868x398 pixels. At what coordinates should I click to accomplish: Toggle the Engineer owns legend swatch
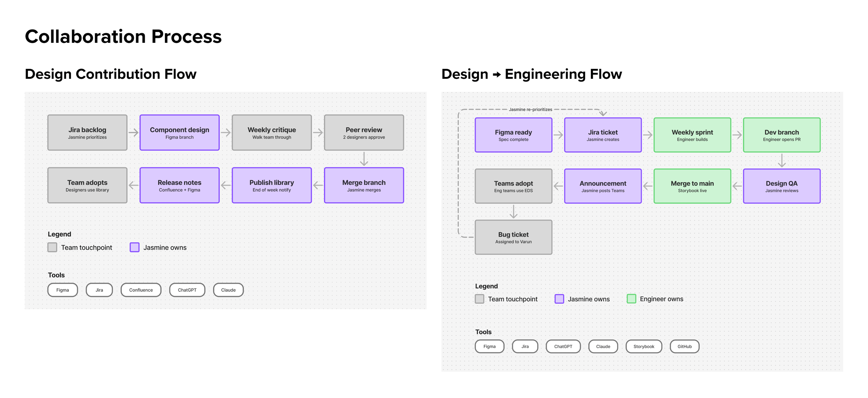pos(631,299)
